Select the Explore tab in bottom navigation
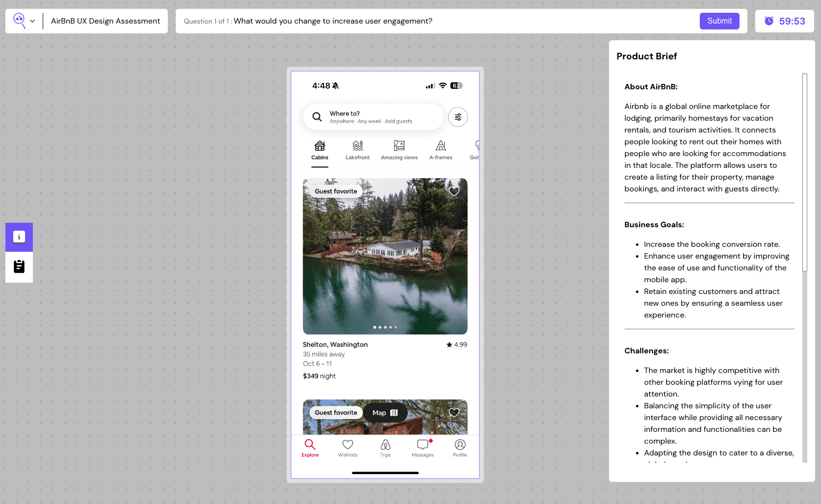This screenshot has height=504, width=821. [310, 448]
